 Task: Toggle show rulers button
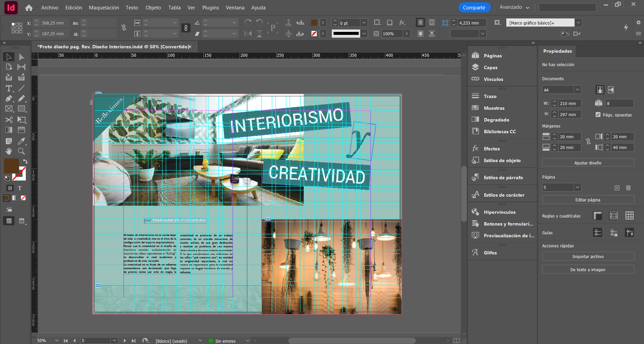[597, 215]
